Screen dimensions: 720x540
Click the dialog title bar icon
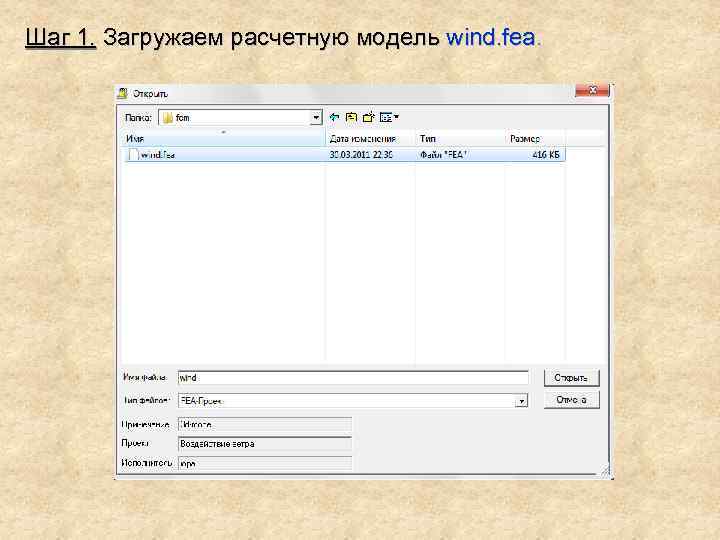[122, 94]
